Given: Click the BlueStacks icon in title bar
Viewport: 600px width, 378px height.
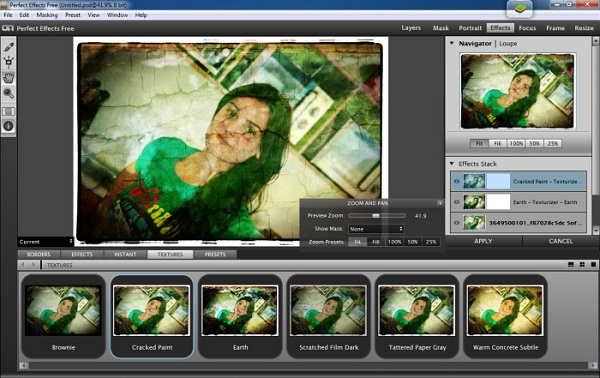Looking at the screenshot, I should click(x=519, y=9).
